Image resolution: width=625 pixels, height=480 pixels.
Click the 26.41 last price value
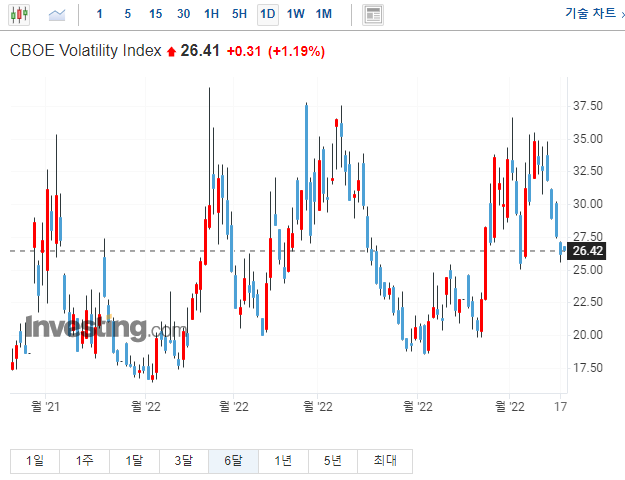200,51
